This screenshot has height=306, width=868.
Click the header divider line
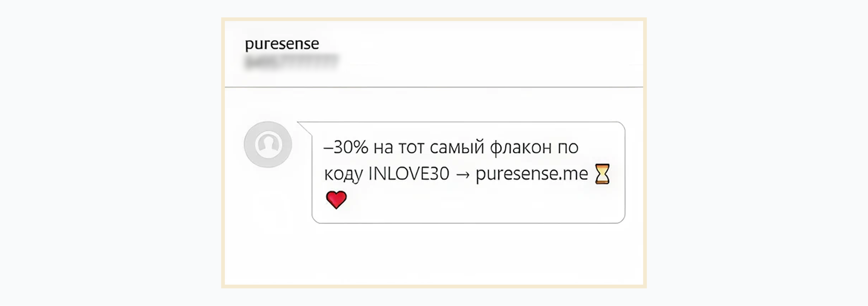point(434,87)
